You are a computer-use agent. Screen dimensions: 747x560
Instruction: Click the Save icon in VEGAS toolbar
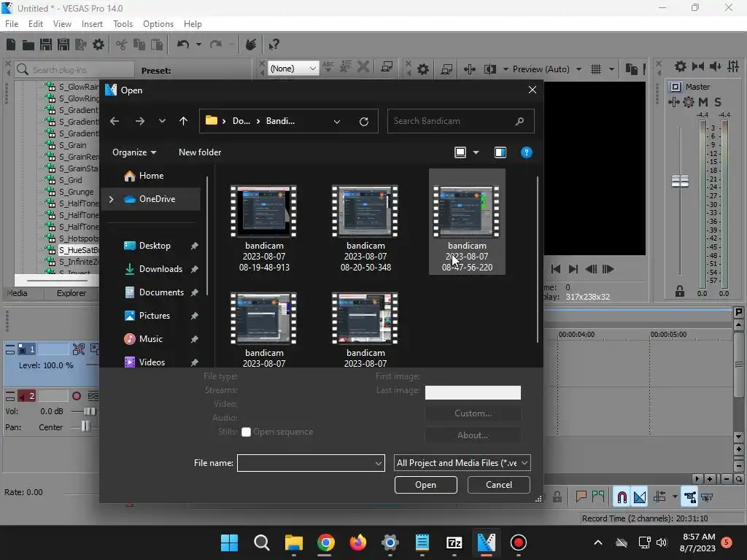pos(46,44)
